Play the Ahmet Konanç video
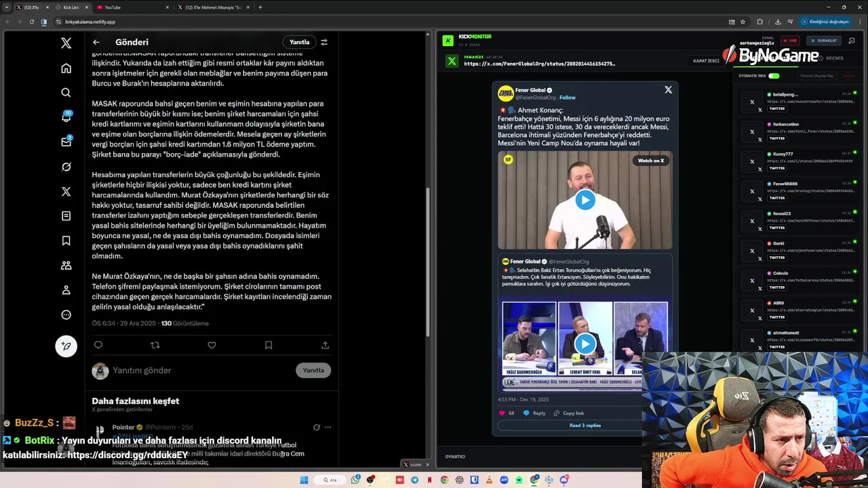The width and height of the screenshot is (868, 488). coord(585,200)
